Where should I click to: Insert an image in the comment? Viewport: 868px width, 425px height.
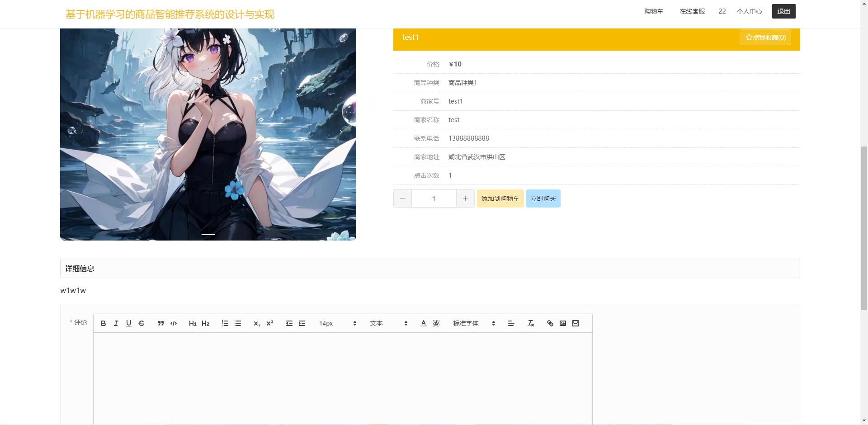563,323
